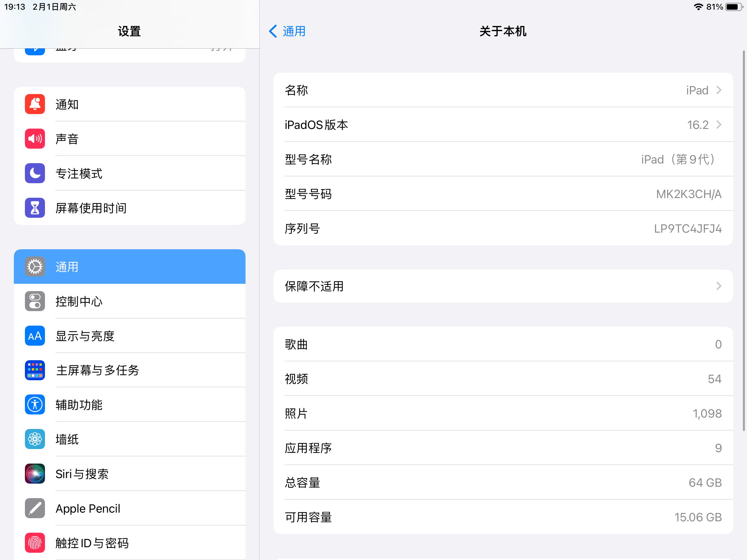Tap the Control Center switches icon

[x=35, y=301]
